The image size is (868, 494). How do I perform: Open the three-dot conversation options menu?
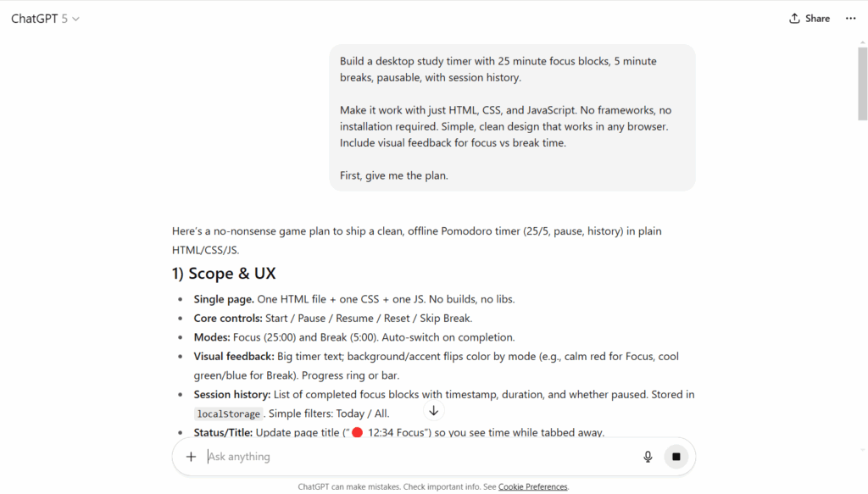click(x=851, y=19)
